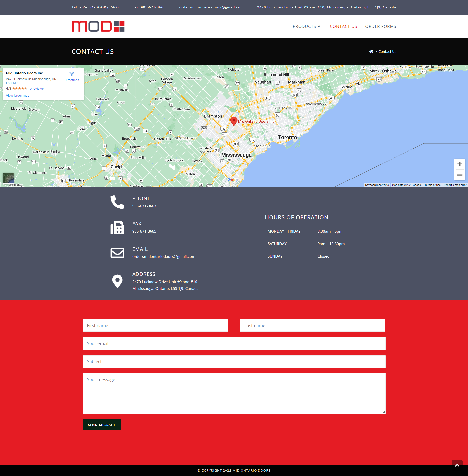468x476 pixels.
Task: Switch map to satellite view thumbnail
Action: 8,178
